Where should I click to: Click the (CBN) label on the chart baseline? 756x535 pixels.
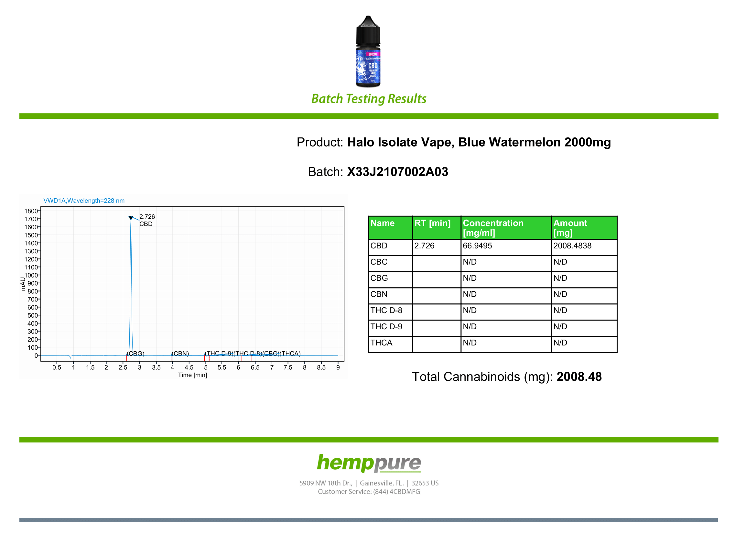click(x=180, y=354)
